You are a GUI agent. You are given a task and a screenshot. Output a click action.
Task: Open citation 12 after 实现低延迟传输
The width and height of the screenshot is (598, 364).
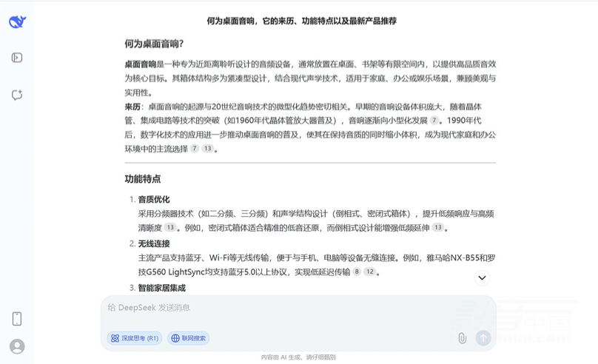(369, 272)
